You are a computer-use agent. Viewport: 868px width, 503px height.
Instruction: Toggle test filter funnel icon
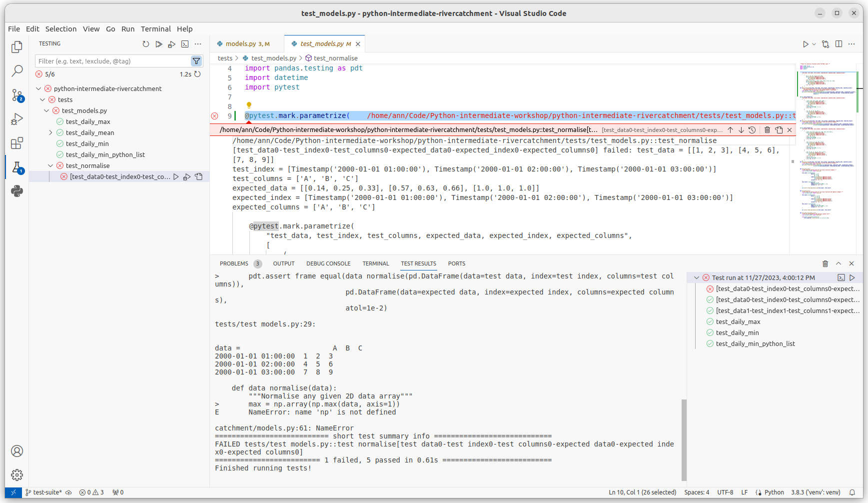pyautogui.click(x=196, y=61)
